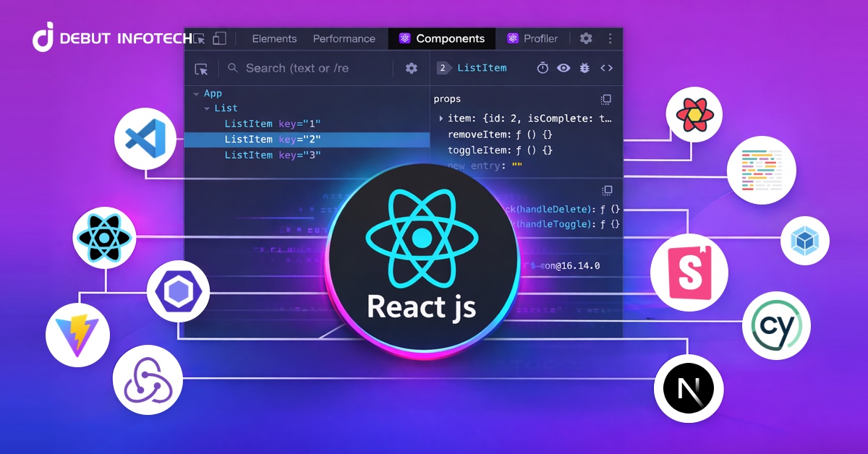
Task: Toggle the eye icon to inspect DOM element
Action: (563, 67)
